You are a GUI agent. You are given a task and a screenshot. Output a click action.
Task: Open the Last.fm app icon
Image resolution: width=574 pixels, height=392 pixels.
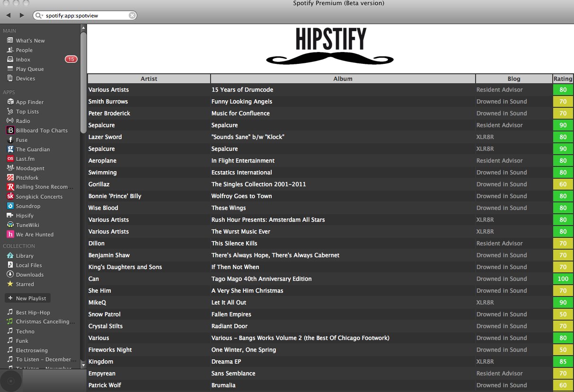[x=10, y=159]
